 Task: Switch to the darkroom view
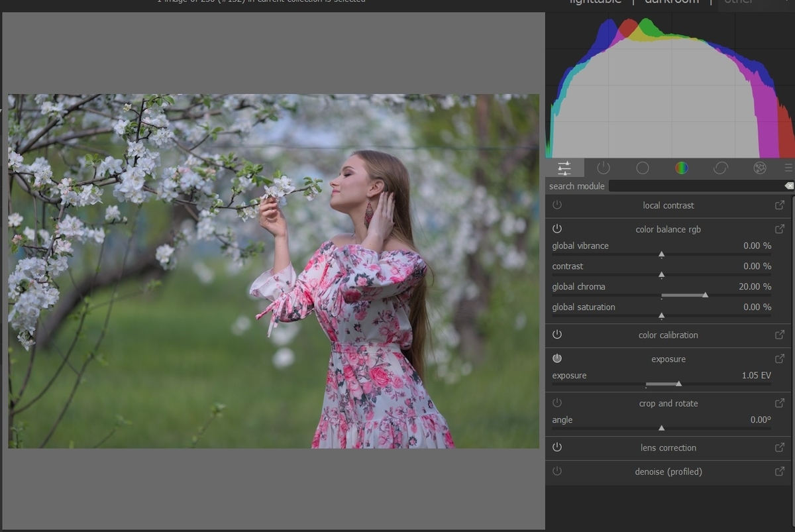pyautogui.click(x=671, y=2)
